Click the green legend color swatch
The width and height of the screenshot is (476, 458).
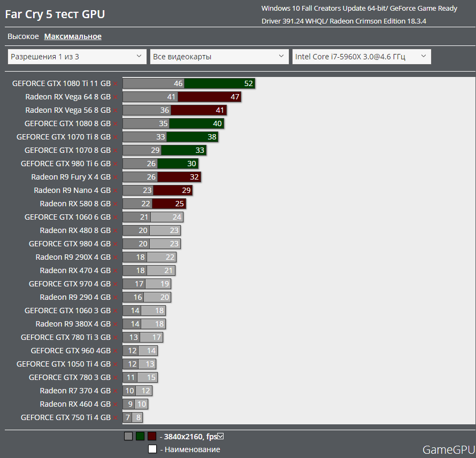pos(140,436)
